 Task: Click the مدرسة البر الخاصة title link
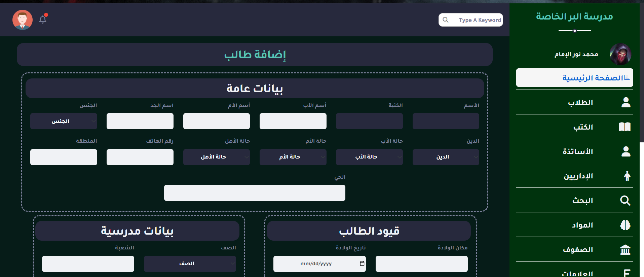tap(574, 16)
